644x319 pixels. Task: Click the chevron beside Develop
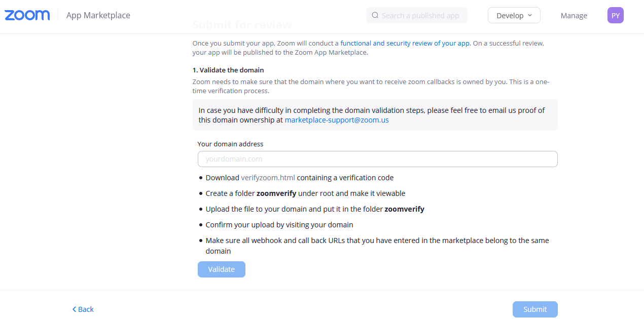pos(530,15)
